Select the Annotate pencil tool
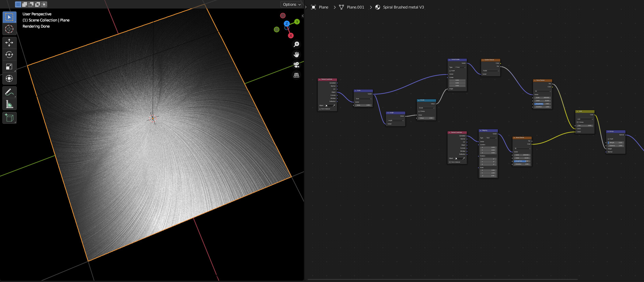 point(9,92)
